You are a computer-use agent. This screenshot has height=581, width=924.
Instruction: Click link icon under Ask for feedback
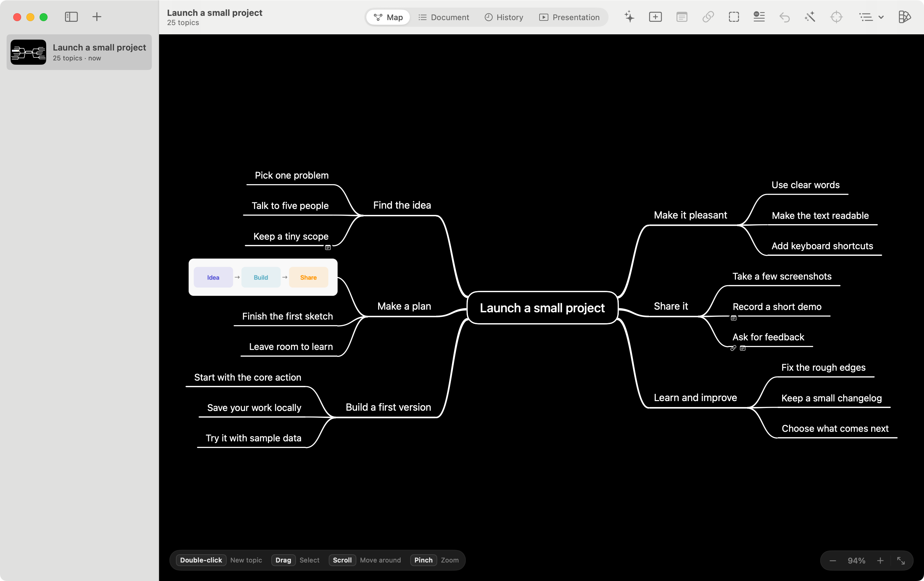click(x=733, y=349)
